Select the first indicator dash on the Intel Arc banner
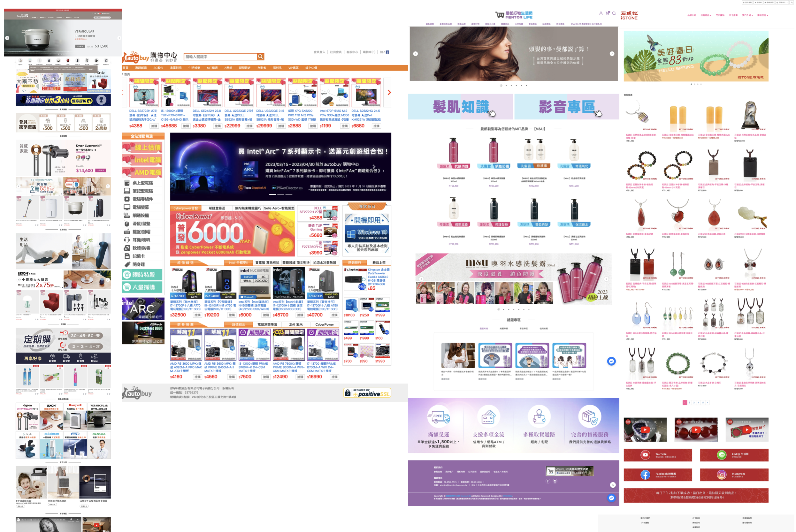Screen dimensions: 796x532 pos(273,195)
